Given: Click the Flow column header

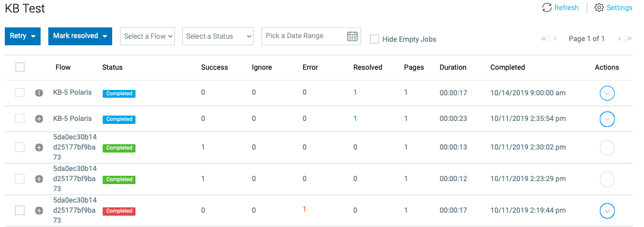Looking at the screenshot, I should click(63, 67).
